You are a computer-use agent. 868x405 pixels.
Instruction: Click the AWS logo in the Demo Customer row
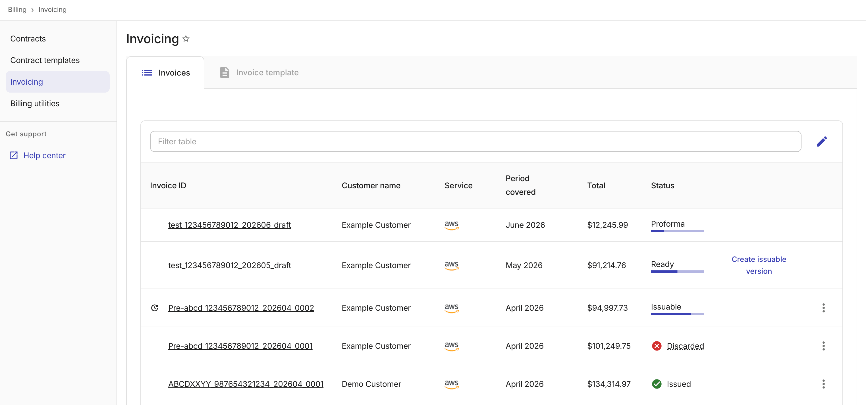pyautogui.click(x=452, y=384)
